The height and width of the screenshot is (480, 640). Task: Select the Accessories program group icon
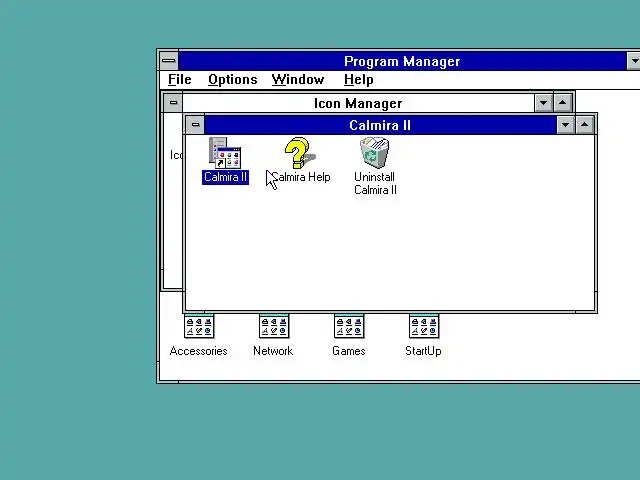click(x=199, y=326)
